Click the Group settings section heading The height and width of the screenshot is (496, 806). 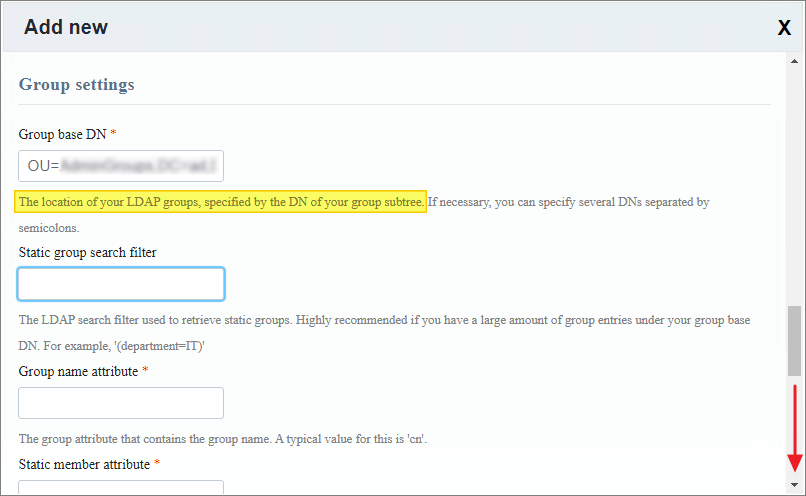click(76, 85)
